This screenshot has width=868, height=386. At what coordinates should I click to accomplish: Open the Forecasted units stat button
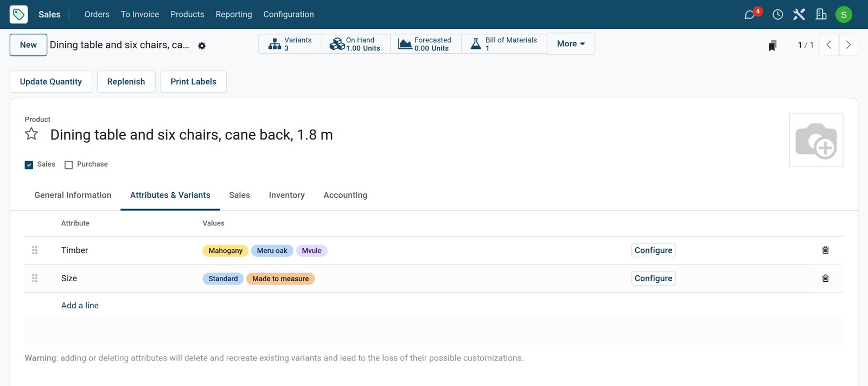tap(426, 44)
